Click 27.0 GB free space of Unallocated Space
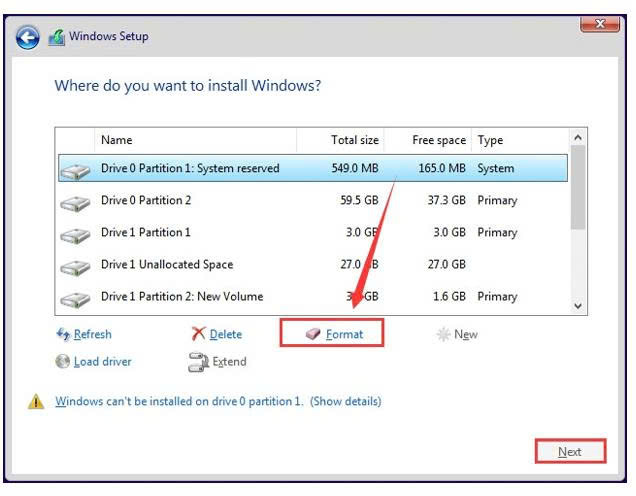 pyautogui.click(x=446, y=264)
